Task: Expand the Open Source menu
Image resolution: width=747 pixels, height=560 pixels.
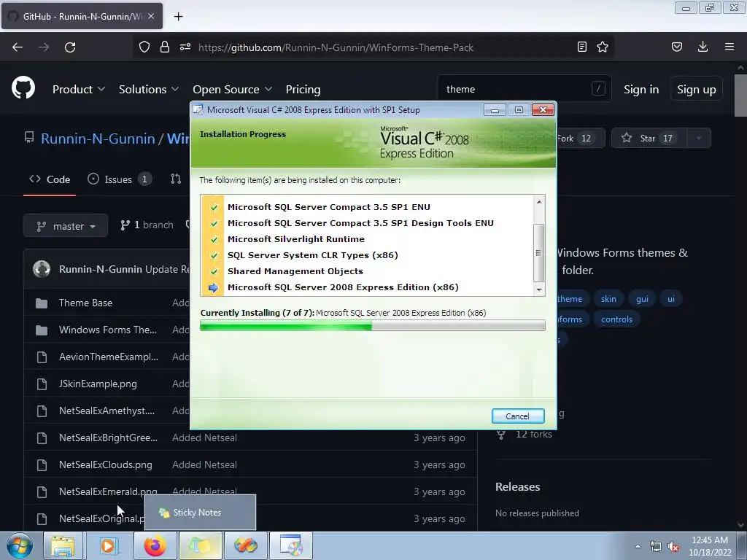Action: click(233, 89)
